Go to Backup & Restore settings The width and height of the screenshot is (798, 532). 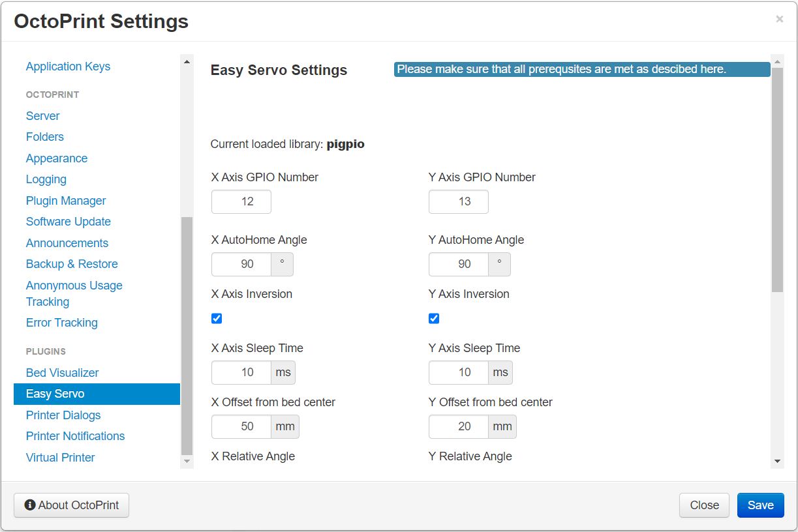tap(72, 264)
